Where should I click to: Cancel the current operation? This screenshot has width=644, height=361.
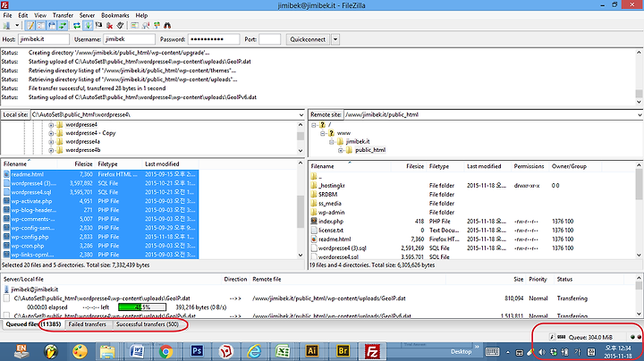(x=98, y=25)
